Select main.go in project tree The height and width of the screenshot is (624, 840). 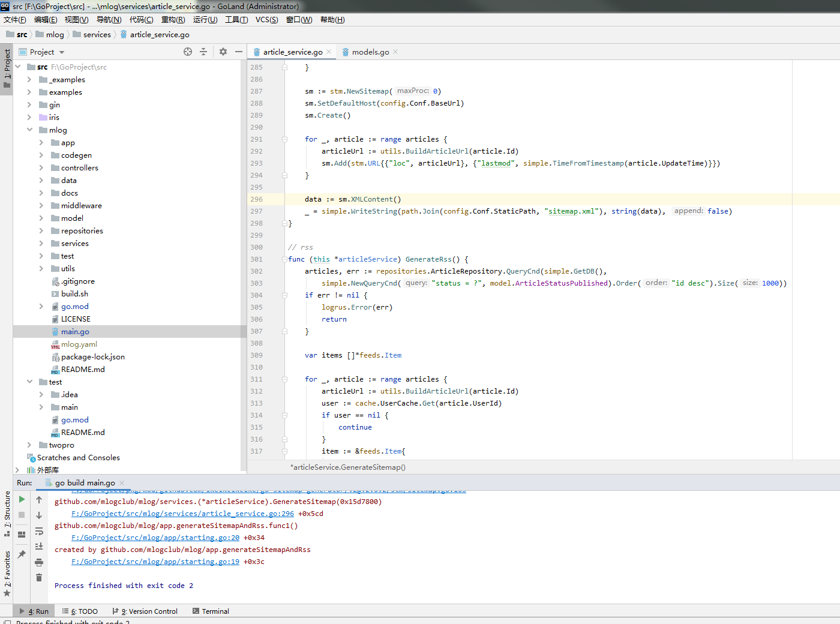click(x=75, y=332)
